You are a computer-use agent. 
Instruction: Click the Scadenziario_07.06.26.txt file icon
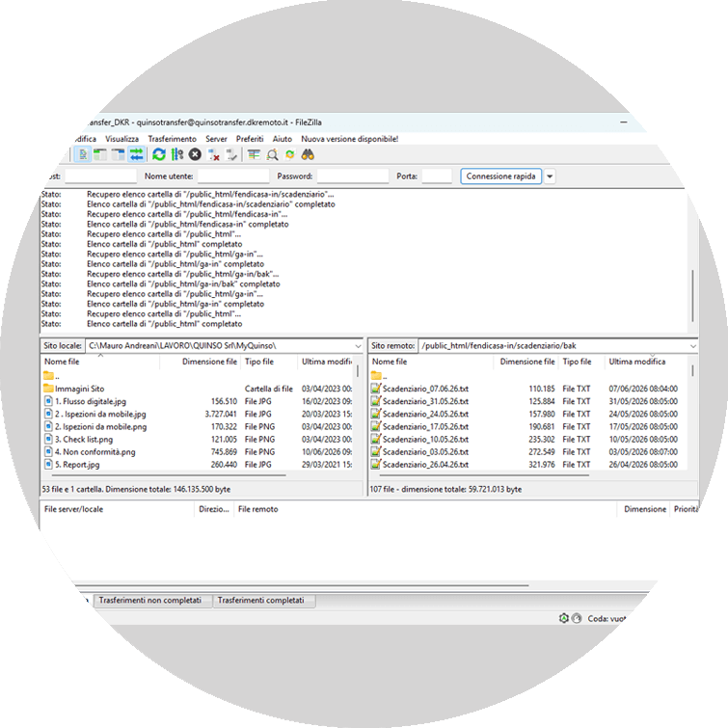(x=376, y=389)
